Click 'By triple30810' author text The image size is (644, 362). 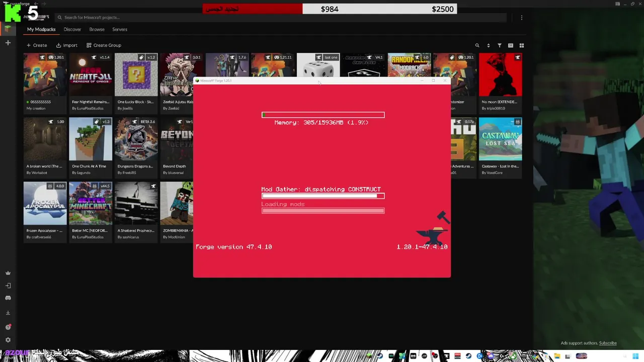[493, 108]
